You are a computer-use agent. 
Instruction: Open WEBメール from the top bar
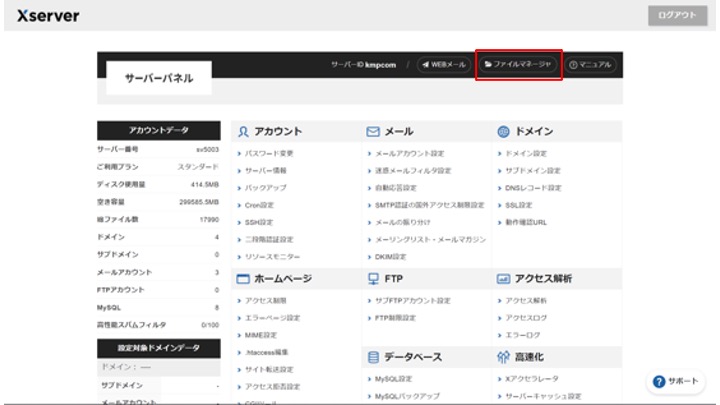coord(444,65)
